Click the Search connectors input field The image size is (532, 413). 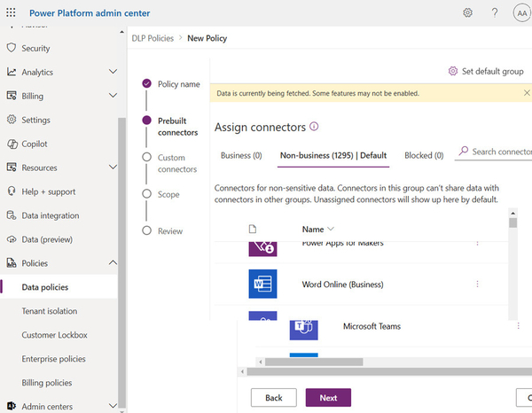(x=494, y=152)
